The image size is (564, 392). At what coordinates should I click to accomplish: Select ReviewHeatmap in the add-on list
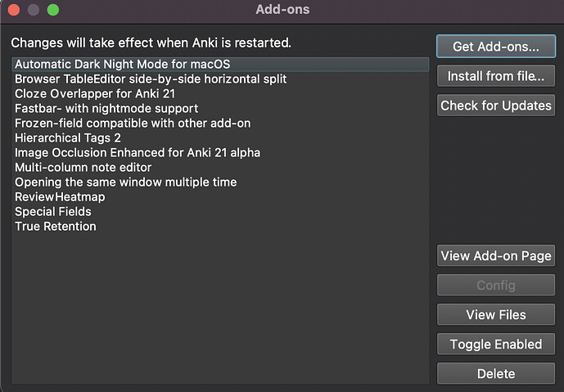click(220, 196)
